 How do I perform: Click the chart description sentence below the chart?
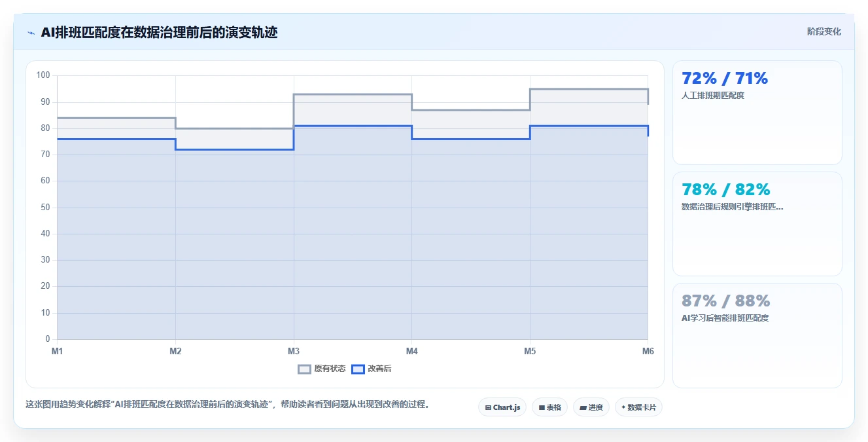tap(229, 405)
